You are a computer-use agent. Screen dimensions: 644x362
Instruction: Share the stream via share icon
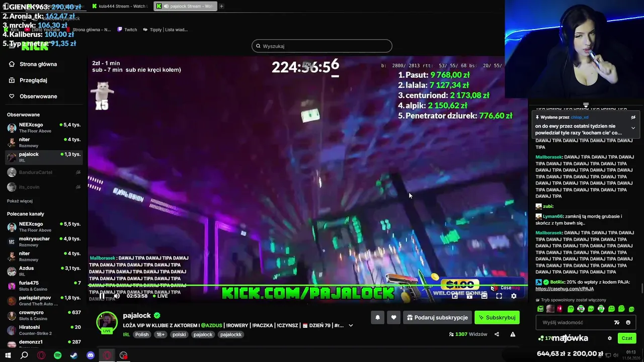pyautogui.click(x=497, y=334)
